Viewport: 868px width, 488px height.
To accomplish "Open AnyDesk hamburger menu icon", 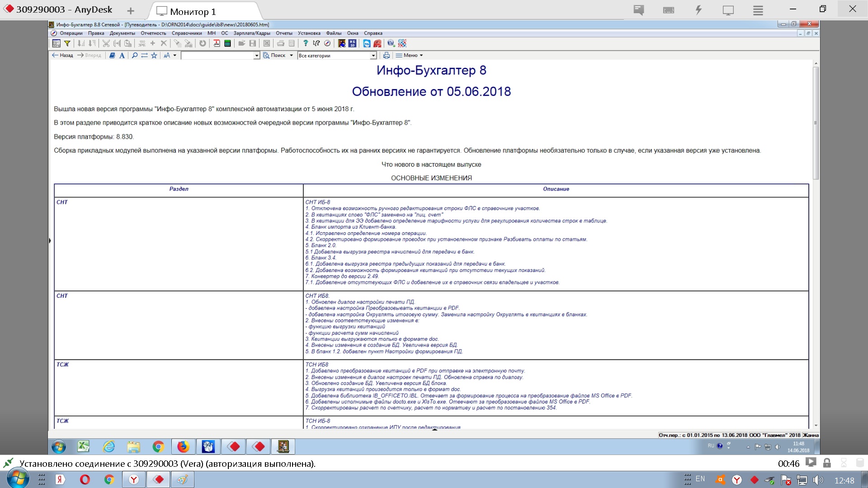I will click(758, 10).
